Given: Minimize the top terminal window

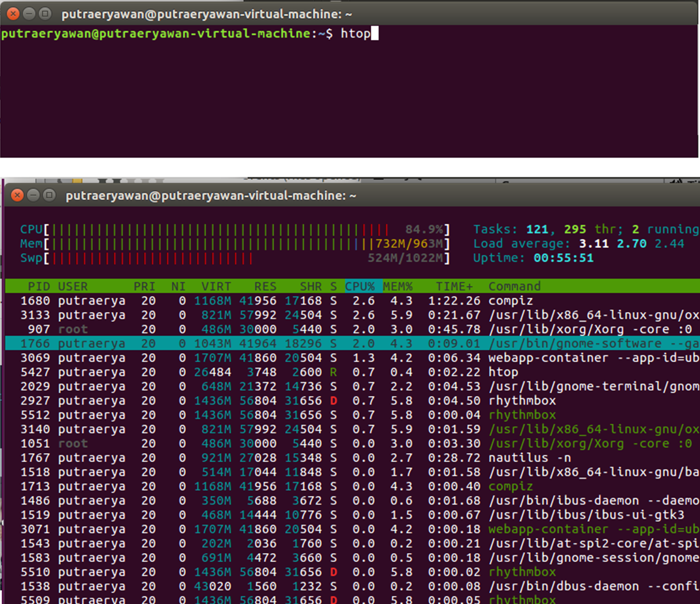Looking at the screenshot, I should pyautogui.click(x=29, y=13).
